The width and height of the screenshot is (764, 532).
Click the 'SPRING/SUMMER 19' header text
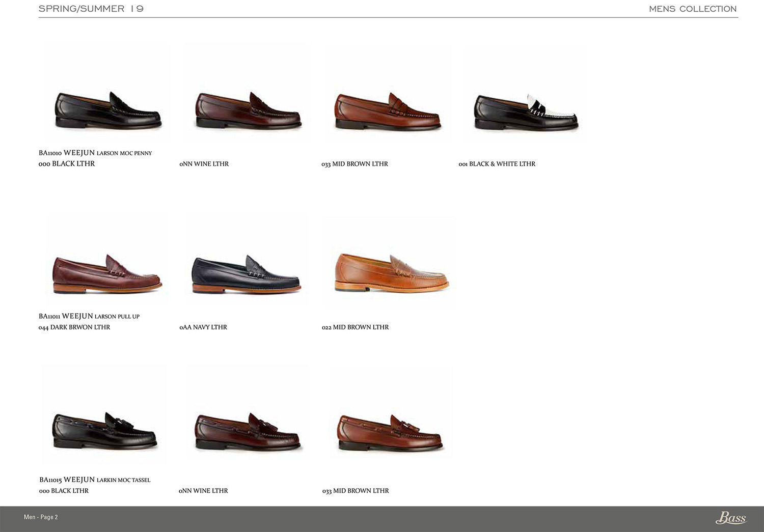coord(91,9)
